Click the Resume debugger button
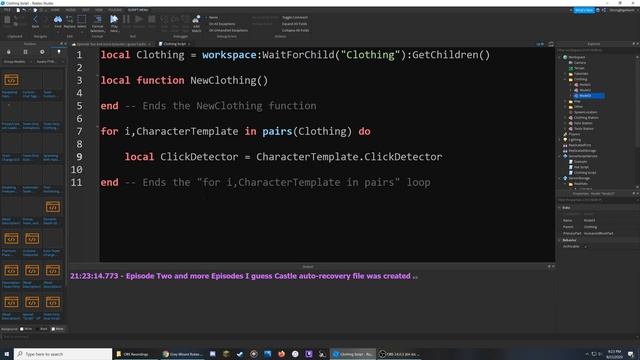 coord(139,19)
